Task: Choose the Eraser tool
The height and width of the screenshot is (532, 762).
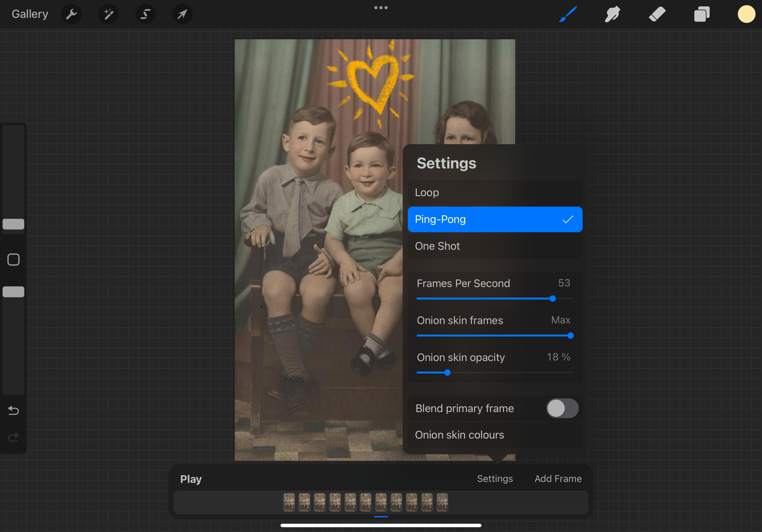Action: (657, 14)
